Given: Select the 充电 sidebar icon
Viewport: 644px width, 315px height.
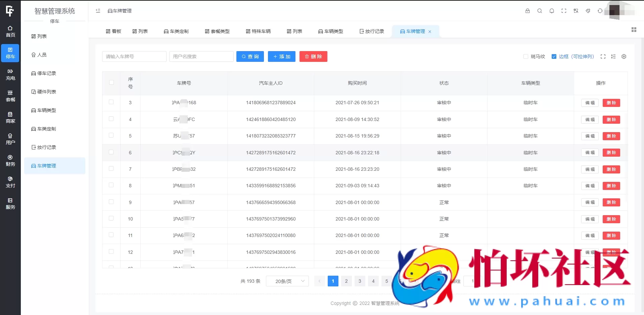Looking at the screenshot, I should click(10, 75).
